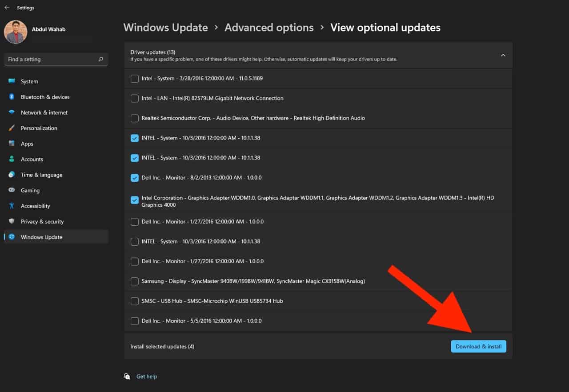Open Bluetooth & devices via its icon
Screen dimensions: 569x392
pos(12,97)
